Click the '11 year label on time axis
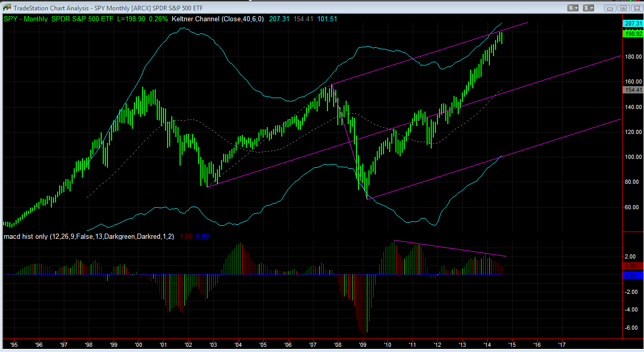The image size is (644, 352). click(x=412, y=344)
